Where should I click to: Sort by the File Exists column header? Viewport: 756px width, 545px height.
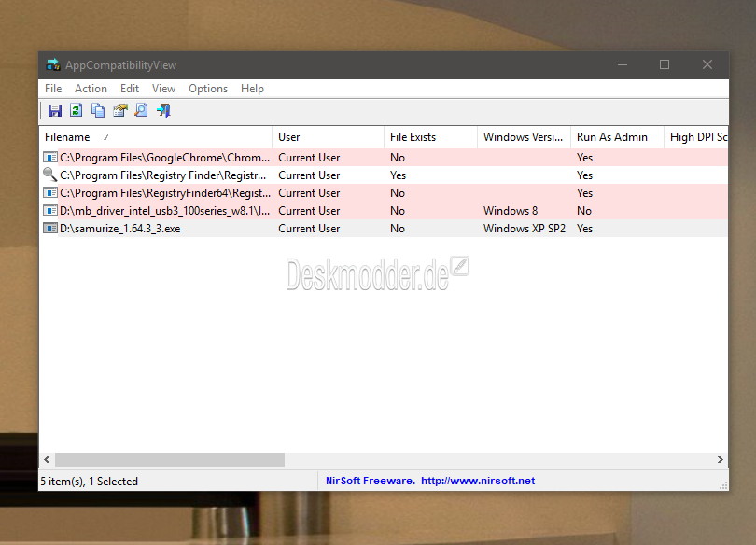[430, 137]
